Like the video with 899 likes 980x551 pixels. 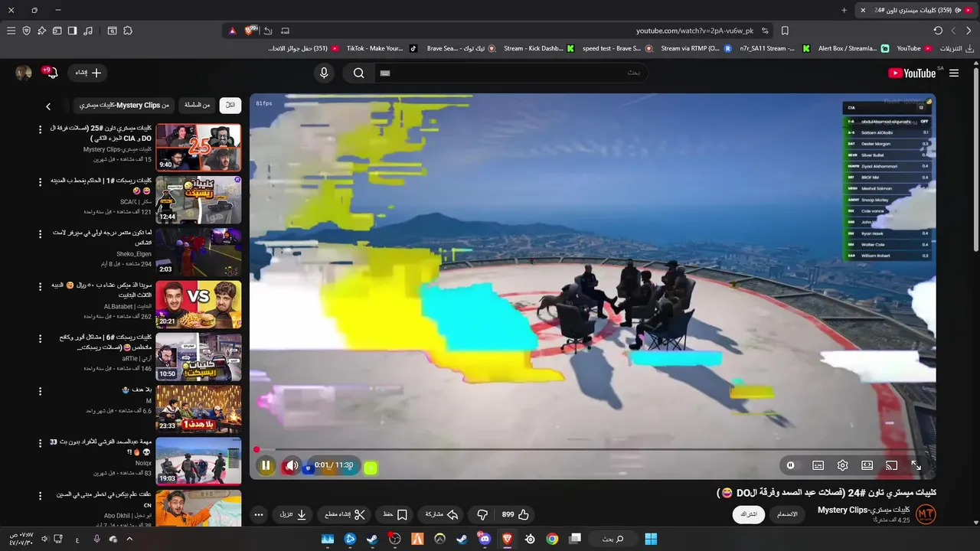pos(515,514)
